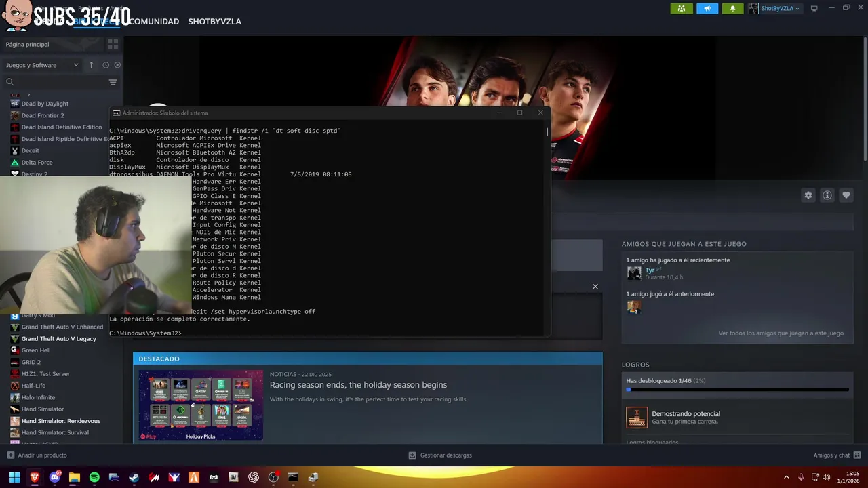The width and height of the screenshot is (868, 488).
Task: Open OBS Studio taskbar icon
Action: [273, 477]
